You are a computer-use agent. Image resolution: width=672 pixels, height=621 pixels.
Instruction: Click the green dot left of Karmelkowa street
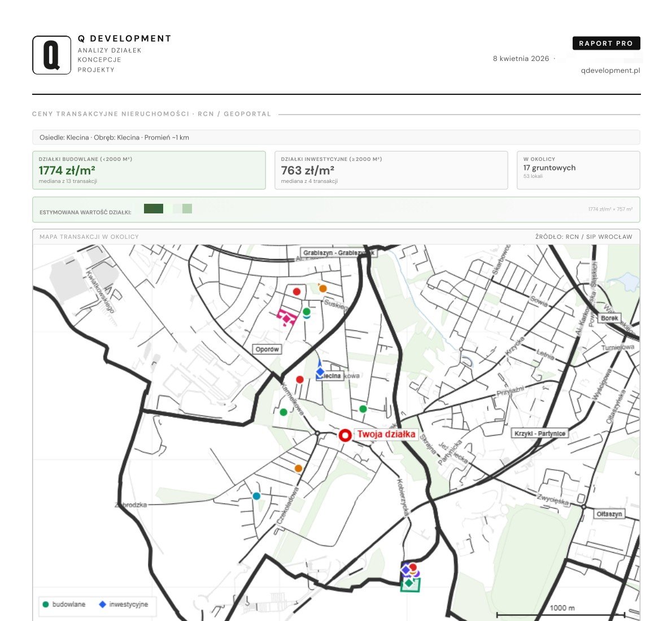(283, 412)
